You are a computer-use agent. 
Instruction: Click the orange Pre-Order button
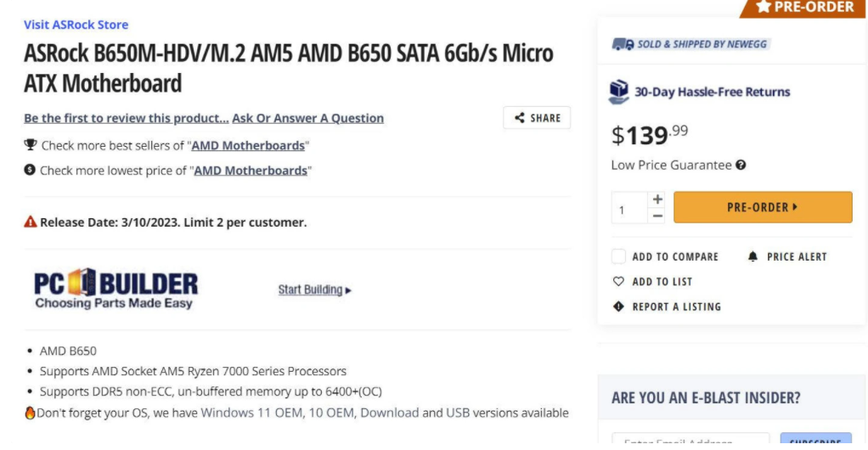click(762, 207)
